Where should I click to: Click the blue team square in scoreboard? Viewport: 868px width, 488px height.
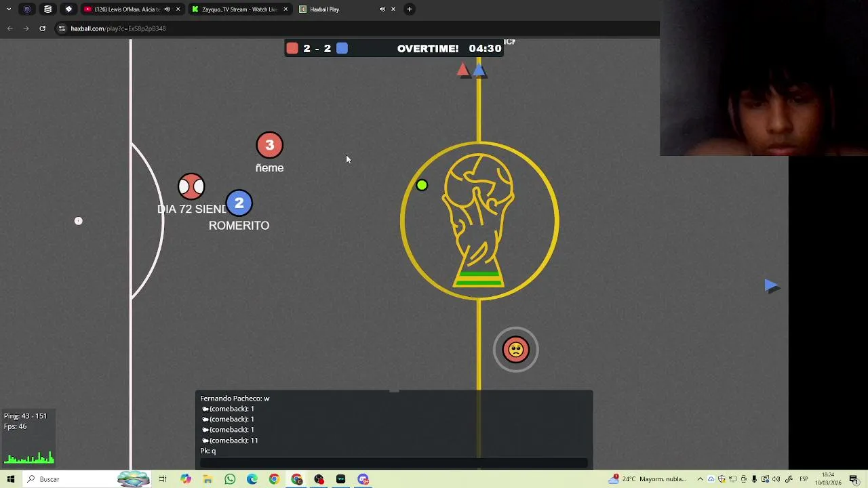[342, 48]
